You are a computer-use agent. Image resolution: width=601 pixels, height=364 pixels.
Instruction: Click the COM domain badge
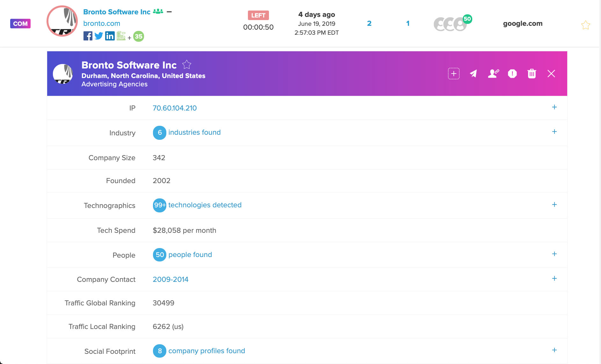tap(20, 24)
